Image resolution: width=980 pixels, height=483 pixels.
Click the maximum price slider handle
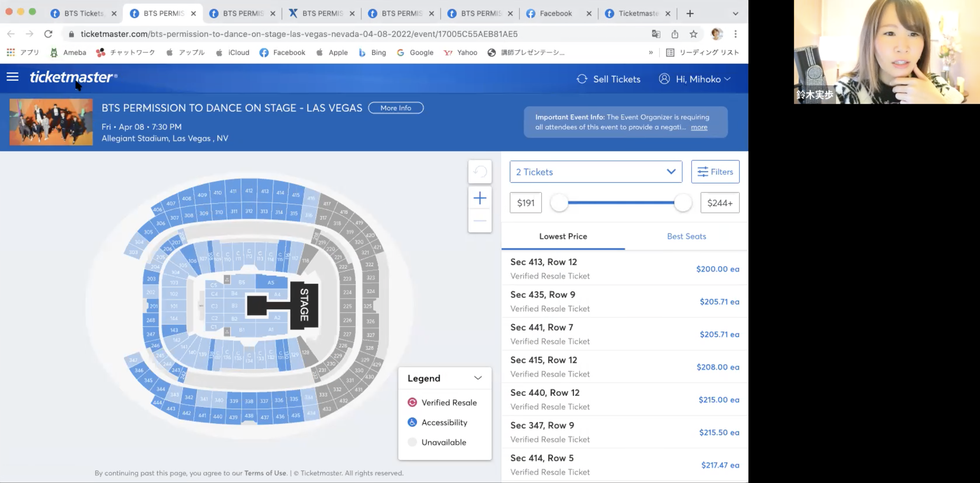683,203
